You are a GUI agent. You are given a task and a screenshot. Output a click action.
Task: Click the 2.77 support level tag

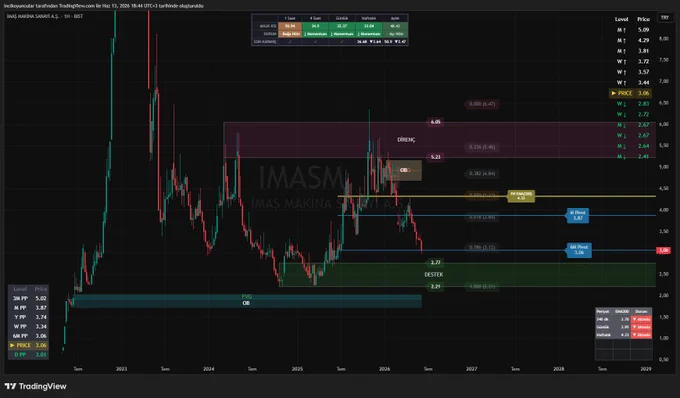435,262
